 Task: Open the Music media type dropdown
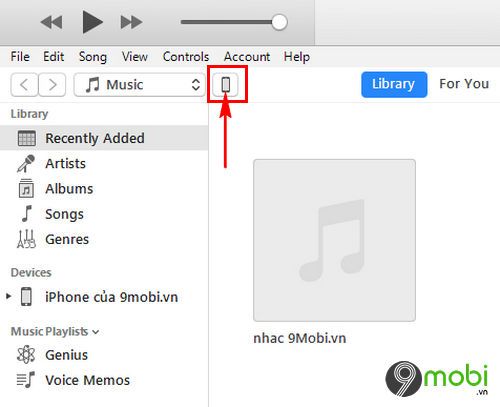click(139, 85)
